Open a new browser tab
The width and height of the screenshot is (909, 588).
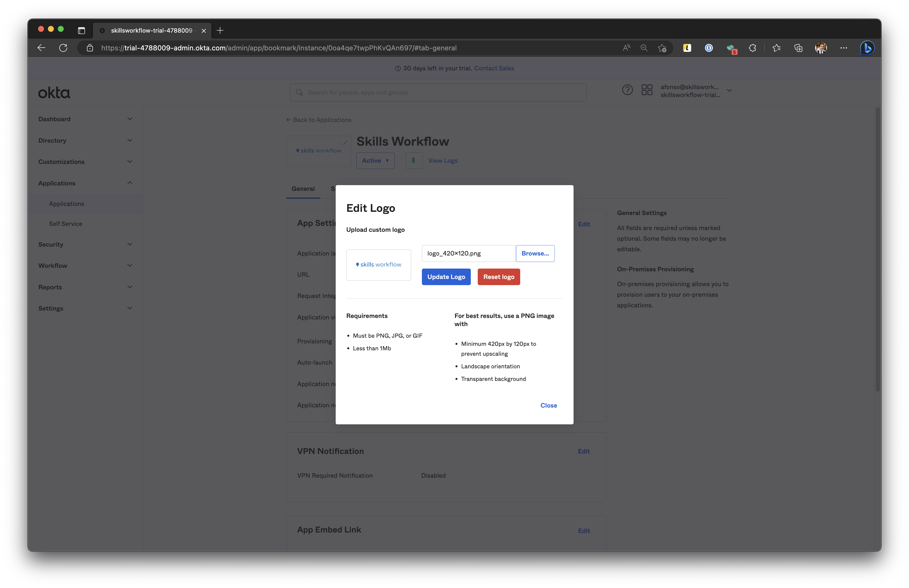click(x=220, y=31)
